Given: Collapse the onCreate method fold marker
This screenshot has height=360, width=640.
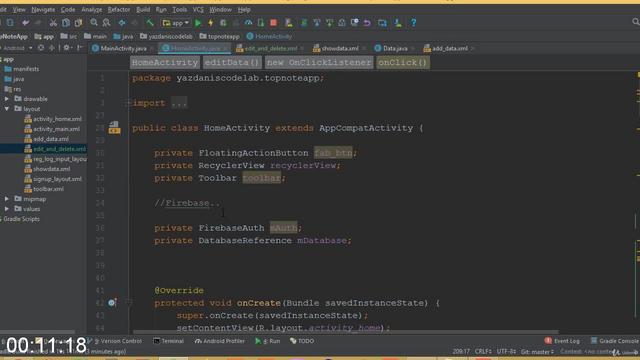Looking at the screenshot, I should pyautogui.click(x=128, y=303).
